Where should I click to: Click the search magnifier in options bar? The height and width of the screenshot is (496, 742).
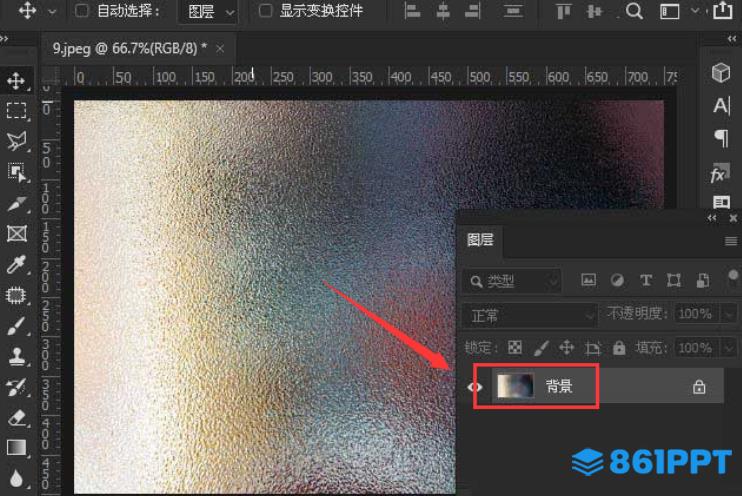click(x=634, y=10)
